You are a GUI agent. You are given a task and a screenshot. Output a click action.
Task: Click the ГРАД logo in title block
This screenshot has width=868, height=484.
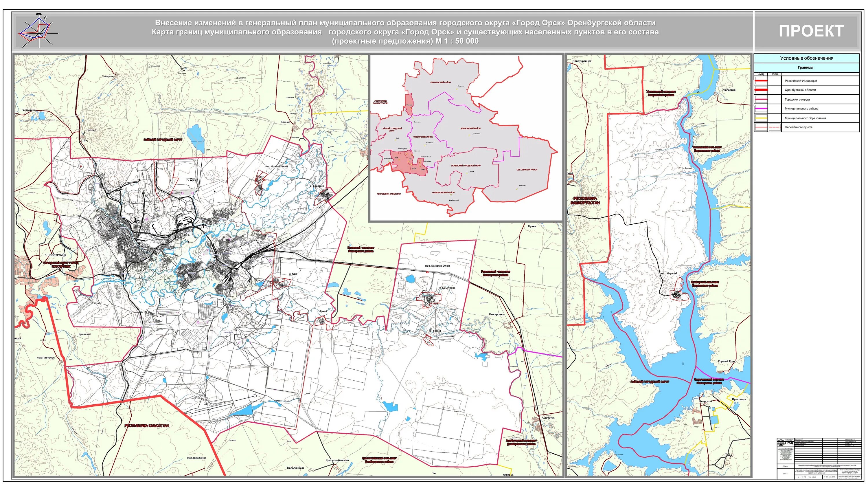tap(786, 443)
